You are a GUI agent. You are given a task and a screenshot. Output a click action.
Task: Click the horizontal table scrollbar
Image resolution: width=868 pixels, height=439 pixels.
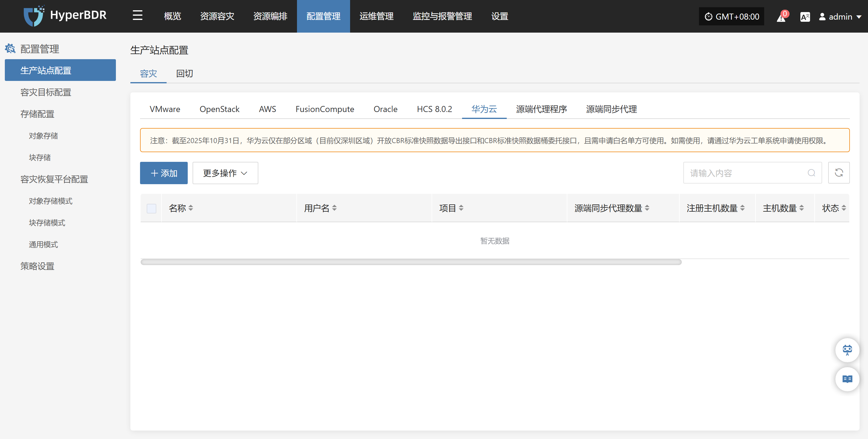tap(411, 262)
